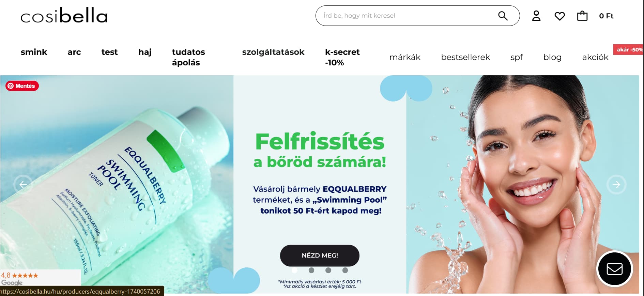644x296 pixels.
Task: Click the search magnifier icon
Action: (503, 16)
